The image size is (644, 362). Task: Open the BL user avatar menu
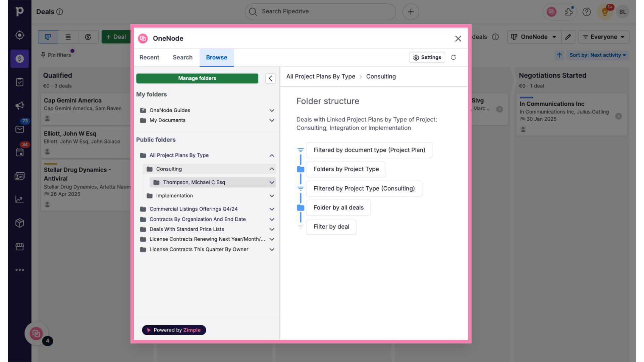click(x=623, y=12)
